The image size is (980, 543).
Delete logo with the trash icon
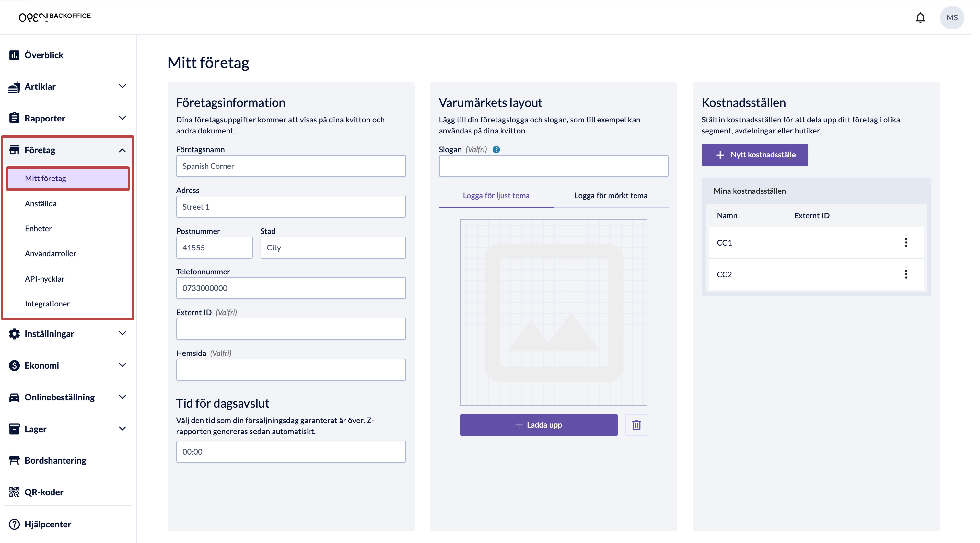tap(636, 425)
